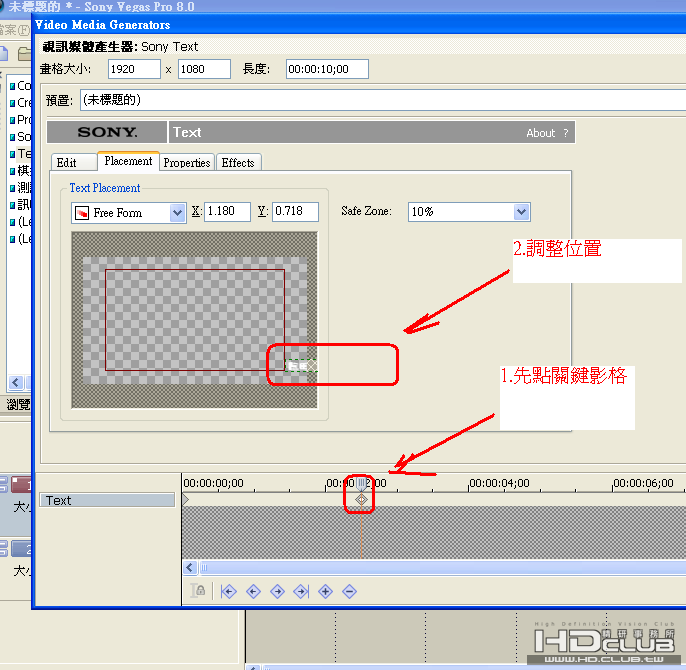The image size is (686, 670).
Task: Create keyframe with plus diamond button
Action: [326, 592]
